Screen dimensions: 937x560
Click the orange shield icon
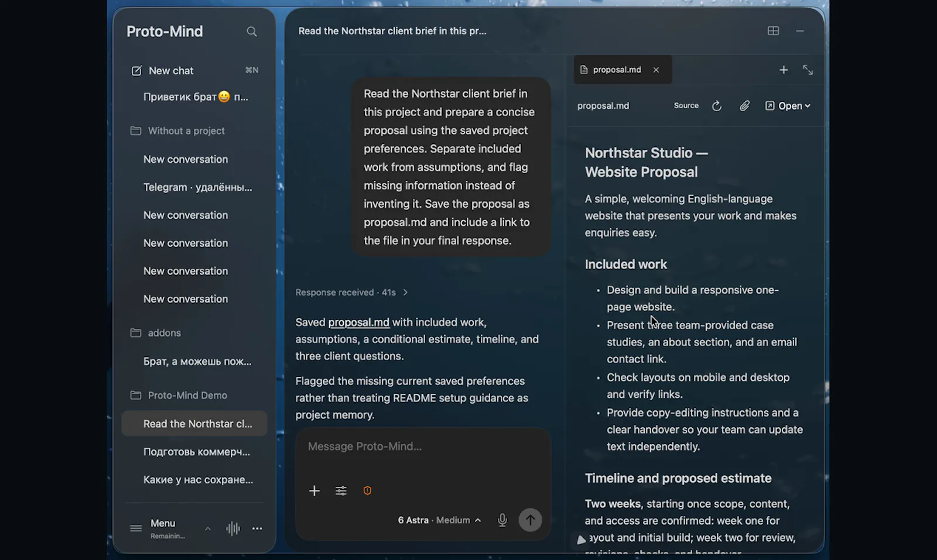click(367, 491)
